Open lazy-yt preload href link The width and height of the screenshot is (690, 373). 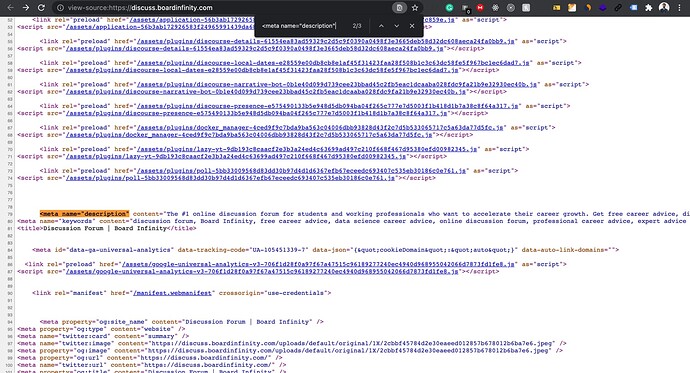point(307,149)
